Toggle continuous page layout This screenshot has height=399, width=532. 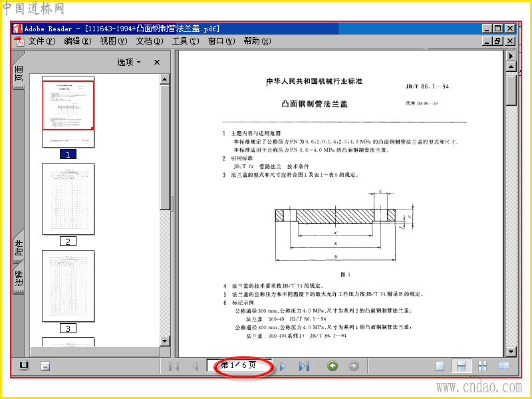pyautogui.click(x=461, y=366)
